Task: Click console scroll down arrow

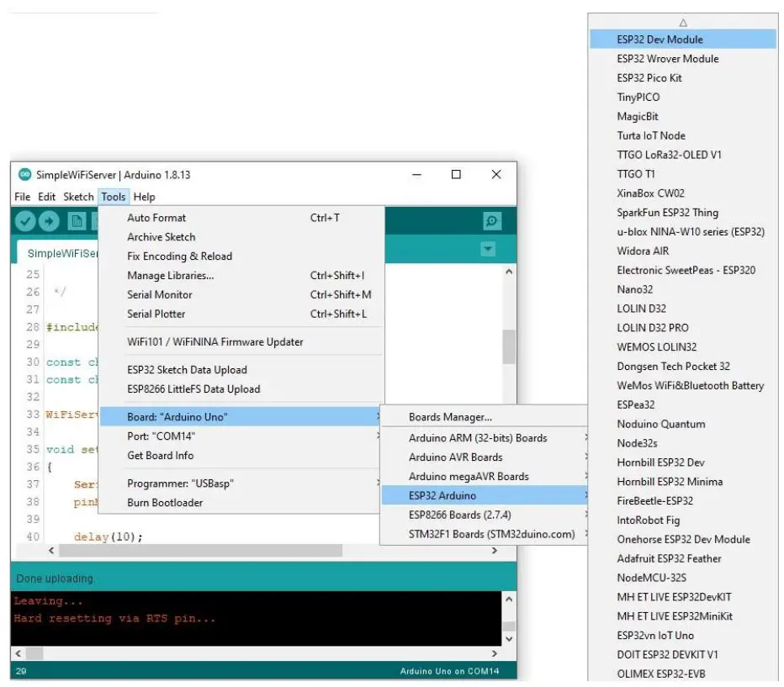Action: 508,638
